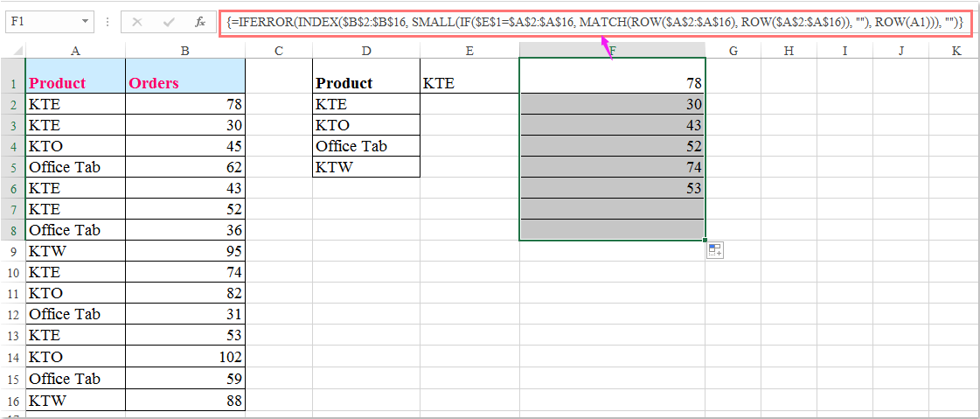980x419 pixels.
Task: Click inside the Name Box showing F1
Action: point(39,21)
